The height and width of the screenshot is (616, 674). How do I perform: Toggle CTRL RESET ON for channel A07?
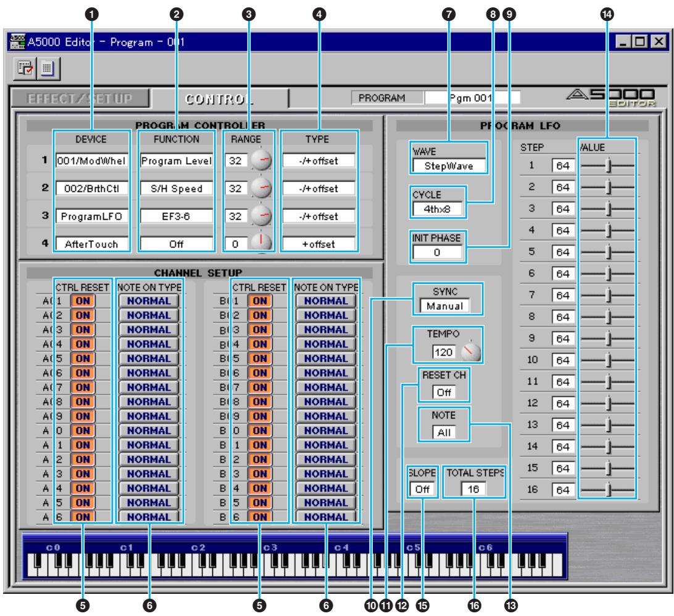tap(83, 387)
